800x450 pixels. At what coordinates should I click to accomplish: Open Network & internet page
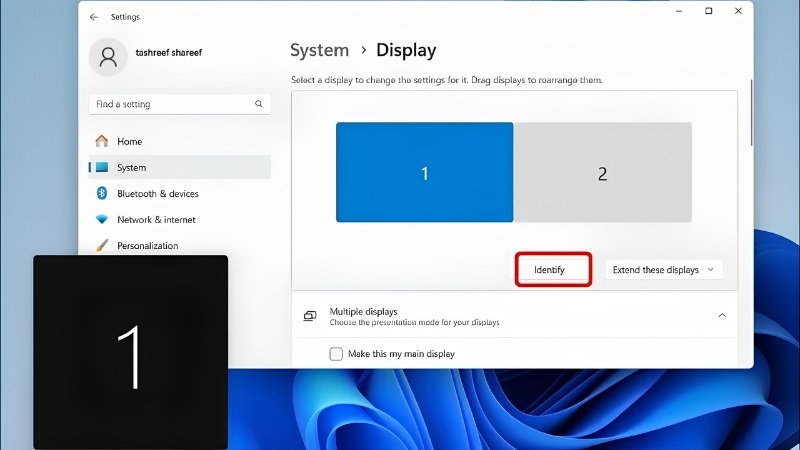tap(180, 219)
